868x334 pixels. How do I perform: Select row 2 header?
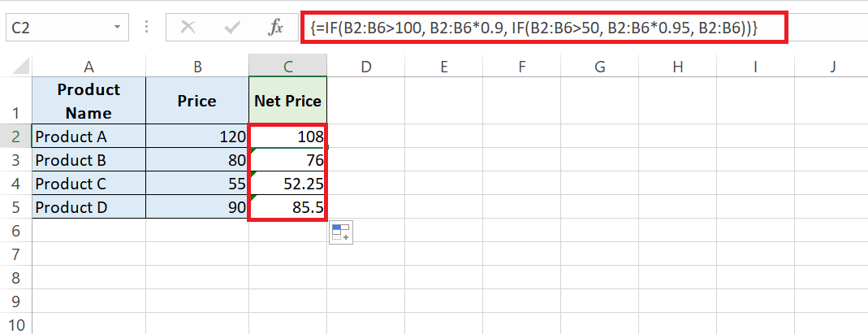point(15,136)
